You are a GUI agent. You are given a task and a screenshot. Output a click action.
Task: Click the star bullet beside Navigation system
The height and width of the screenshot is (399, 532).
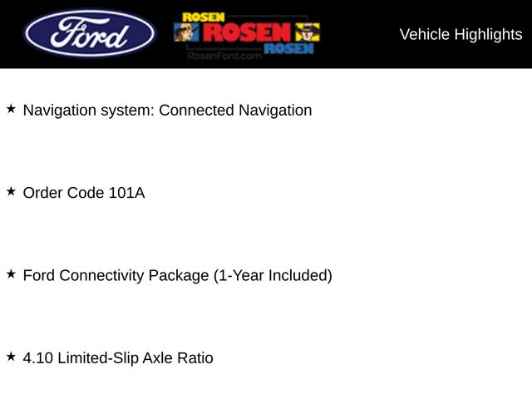(x=12, y=109)
